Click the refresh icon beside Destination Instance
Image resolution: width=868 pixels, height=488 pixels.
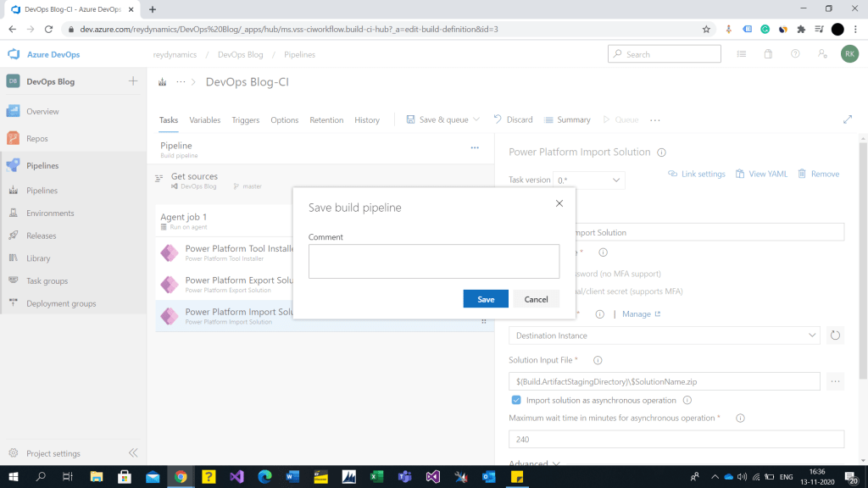coord(835,335)
